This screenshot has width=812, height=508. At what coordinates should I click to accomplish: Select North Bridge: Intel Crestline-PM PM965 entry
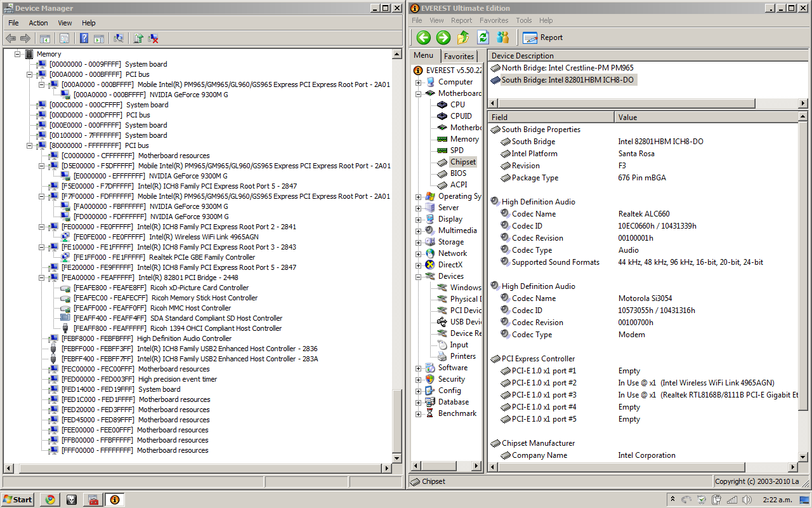click(x=562, y=68)
